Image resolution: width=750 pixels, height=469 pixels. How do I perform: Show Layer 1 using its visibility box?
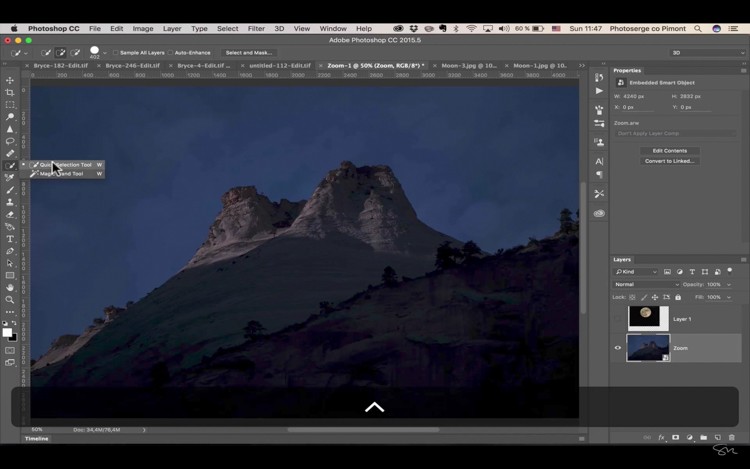pyautogui.click(x=618, y=319)
